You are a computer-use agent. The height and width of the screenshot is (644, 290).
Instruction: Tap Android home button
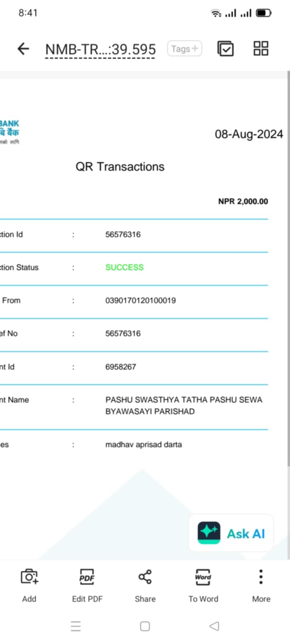[x=145, y=626]
